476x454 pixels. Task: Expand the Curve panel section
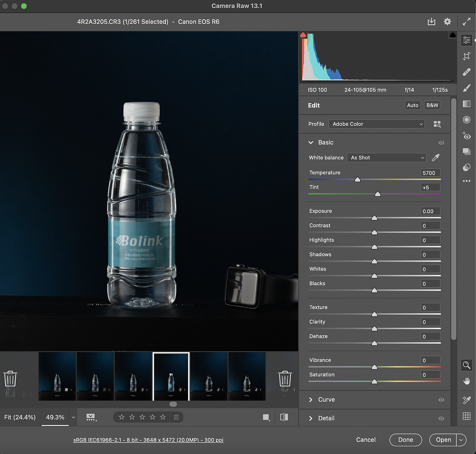[x=311, y=400]
